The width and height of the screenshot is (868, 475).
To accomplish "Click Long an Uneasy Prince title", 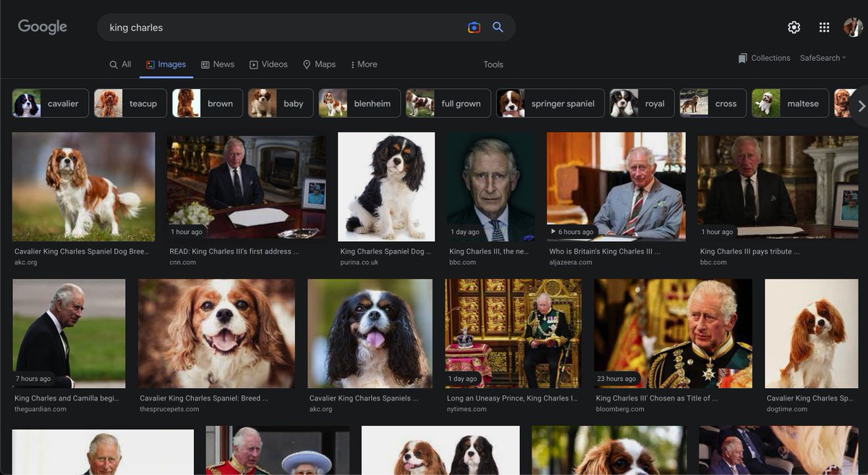I will [x=512, y=398].
